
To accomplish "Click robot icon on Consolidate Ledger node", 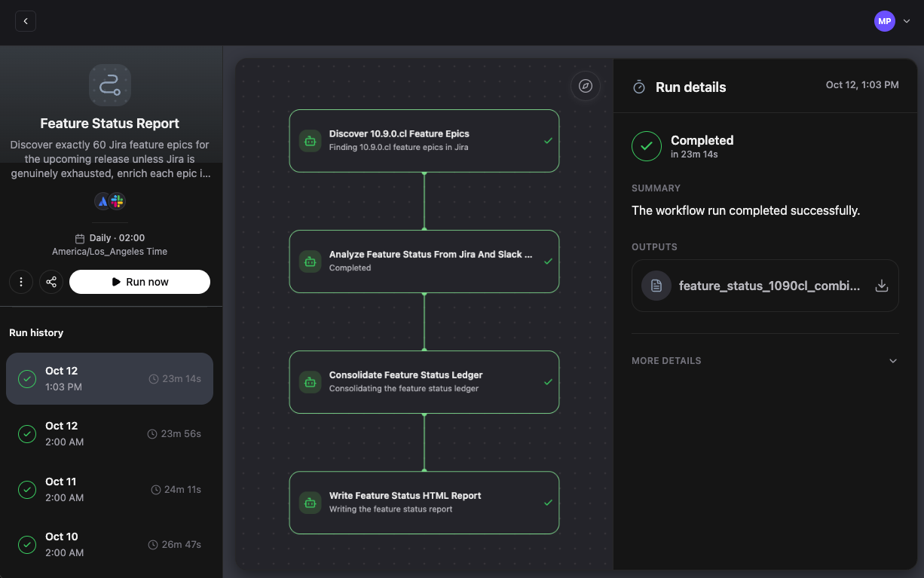I will point(311,382).
